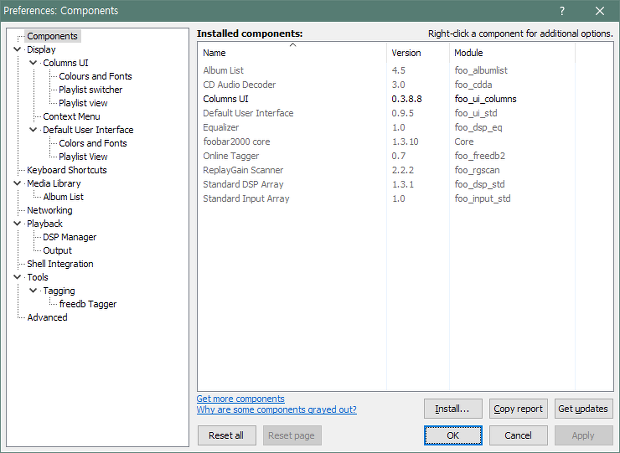The height and width of the screenshot is (453, 620).
Task: Collapse the Tagging tree node
Action: [33, 291]
